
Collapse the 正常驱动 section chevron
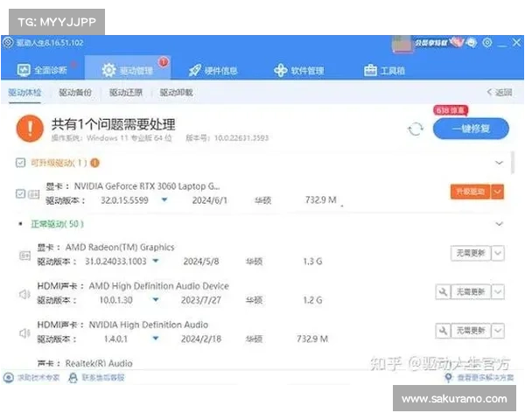499,224
